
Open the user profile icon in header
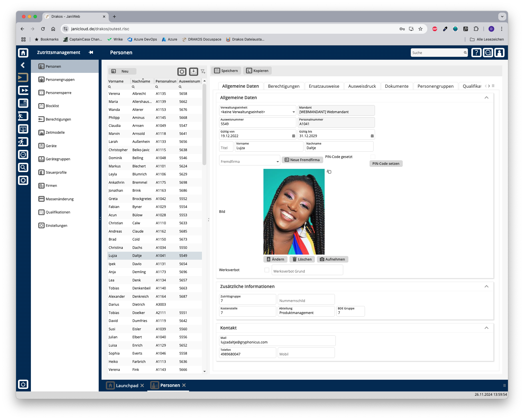499,53
